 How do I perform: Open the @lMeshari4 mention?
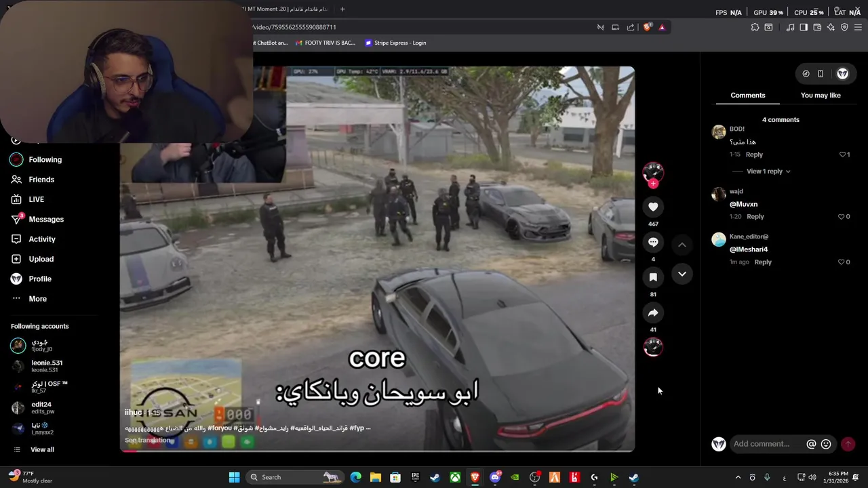coord(749,249)
